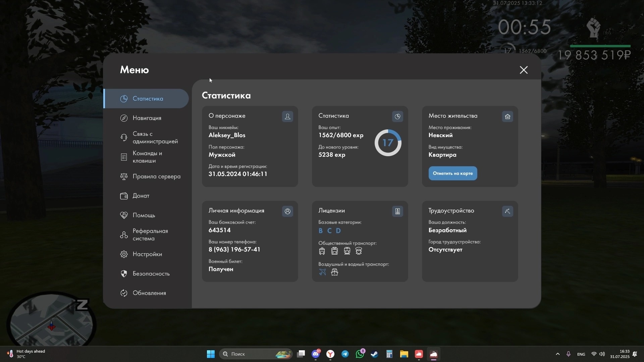Click the ship license icon
This screenshot has height=362, width=644.
(x=334, y=272)
